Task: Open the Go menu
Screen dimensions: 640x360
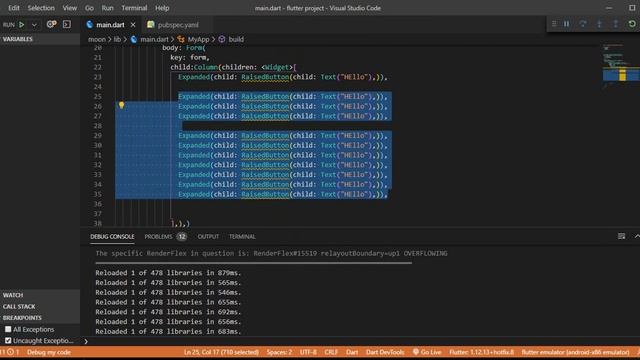Action: coord(89,8)
